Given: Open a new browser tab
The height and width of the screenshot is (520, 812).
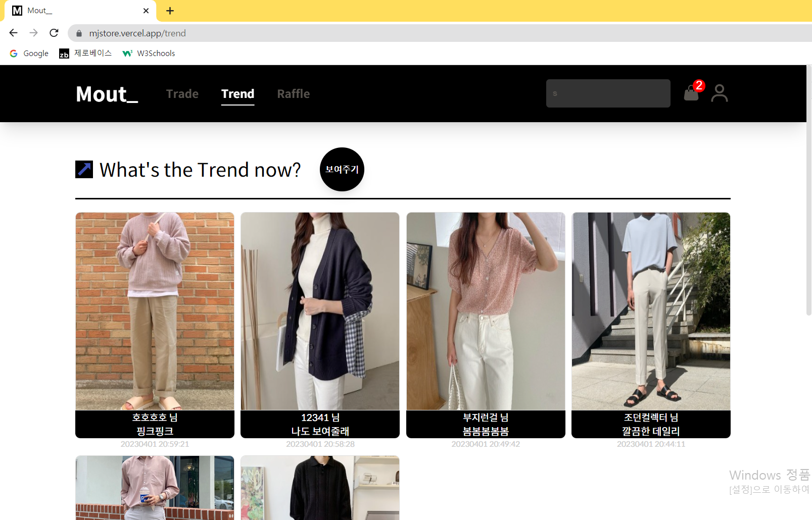Looking at the screenshot, I should 170,11.
